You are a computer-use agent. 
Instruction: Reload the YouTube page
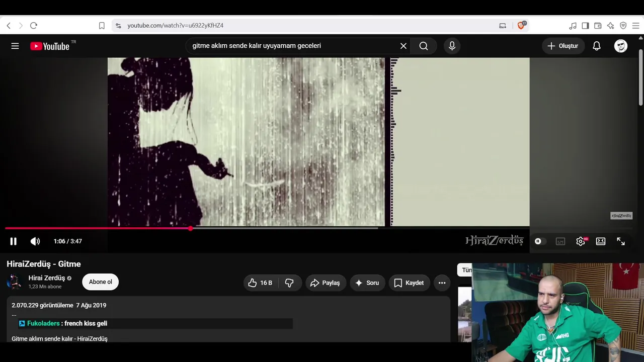pyautogui.click(x=34, y=26)
